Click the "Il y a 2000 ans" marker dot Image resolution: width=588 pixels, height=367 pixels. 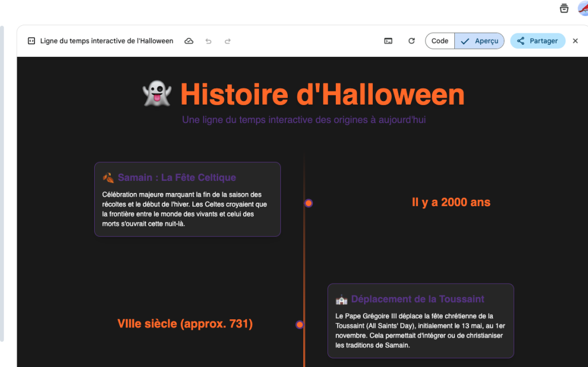(308, 203)
